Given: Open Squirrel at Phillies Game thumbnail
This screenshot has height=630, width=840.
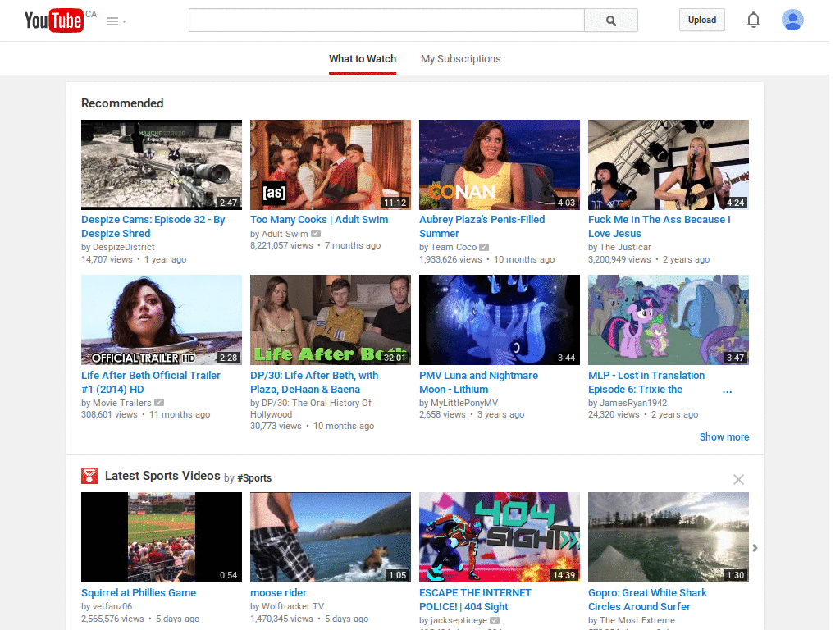Looking at the screenshot, I should [x=162, y=537].
